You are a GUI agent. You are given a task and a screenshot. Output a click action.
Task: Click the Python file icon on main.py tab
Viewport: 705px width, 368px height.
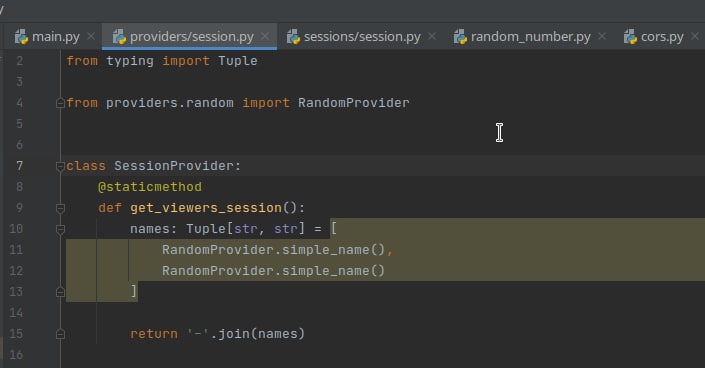point(21,36)
